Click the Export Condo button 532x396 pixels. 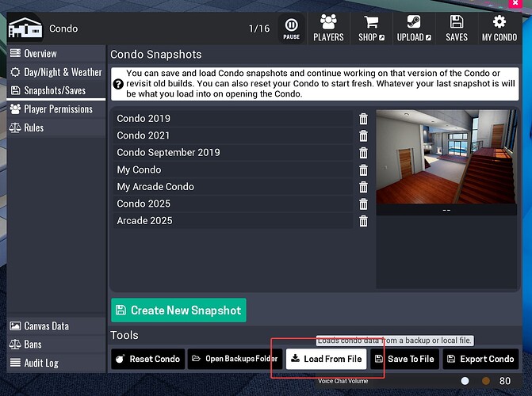pyautogui.click(x=480, y=359)
